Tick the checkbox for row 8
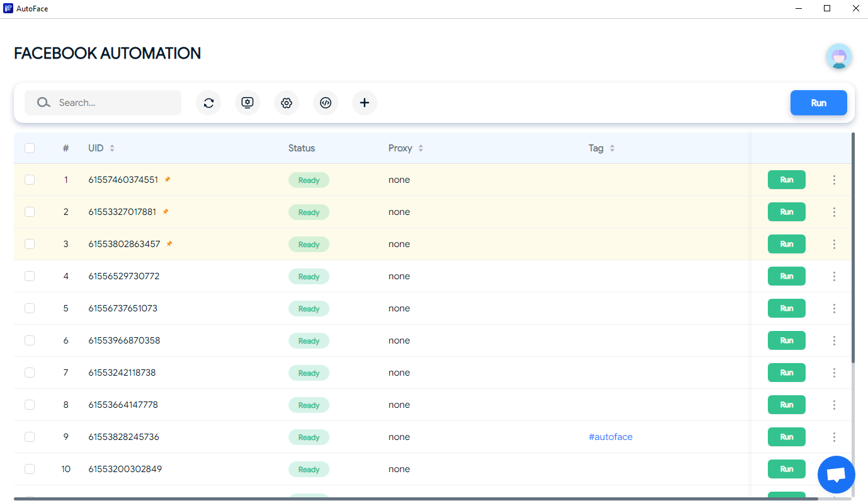Image resolution: width=868 pixels, height=503 pixels. (x=30, y=405)
